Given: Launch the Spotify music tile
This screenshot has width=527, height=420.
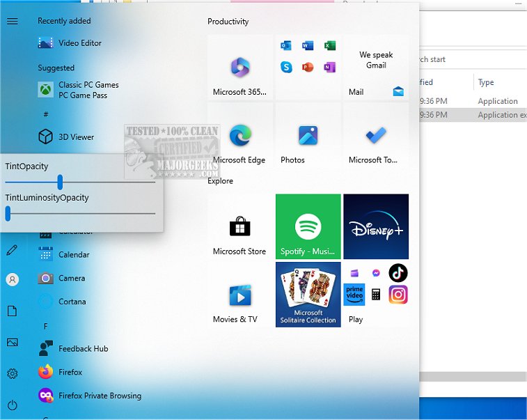Looking at the screenshot, I should point(308,227).
